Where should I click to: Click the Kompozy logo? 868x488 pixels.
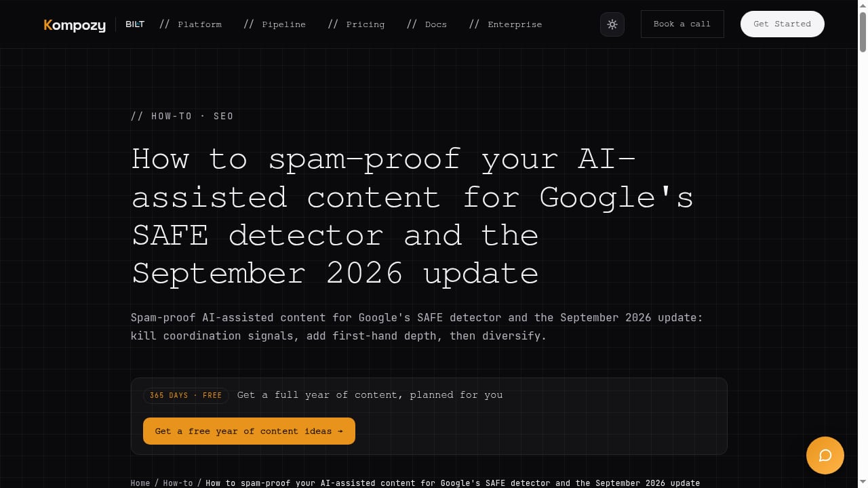pyautogui.click(x=75, y=25)
